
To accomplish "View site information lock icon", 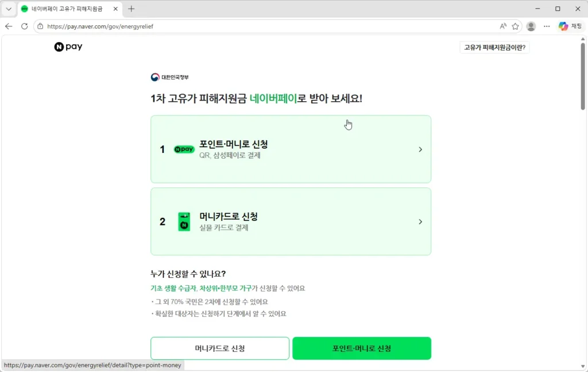I will (40, 26).
